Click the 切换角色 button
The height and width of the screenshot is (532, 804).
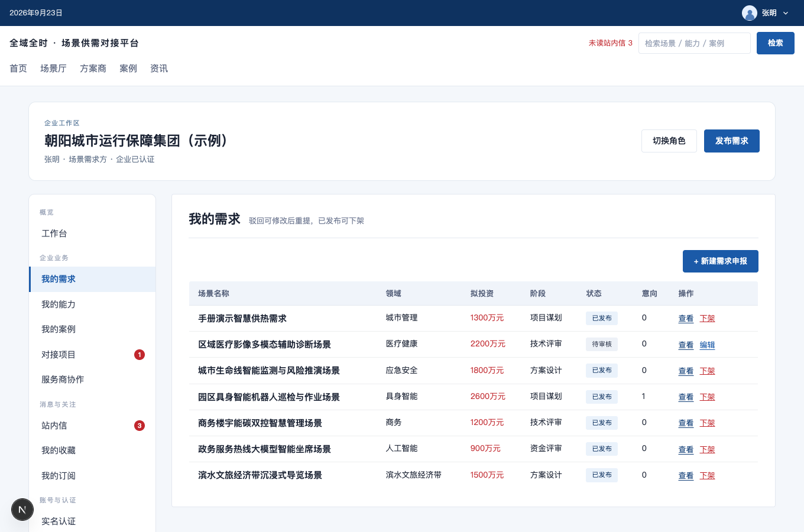point(669,141)
